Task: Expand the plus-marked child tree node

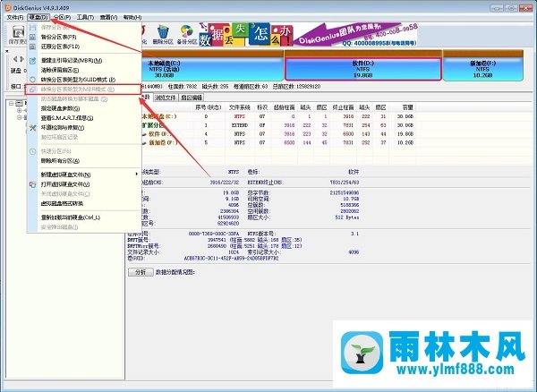Action: click(20, 110)
